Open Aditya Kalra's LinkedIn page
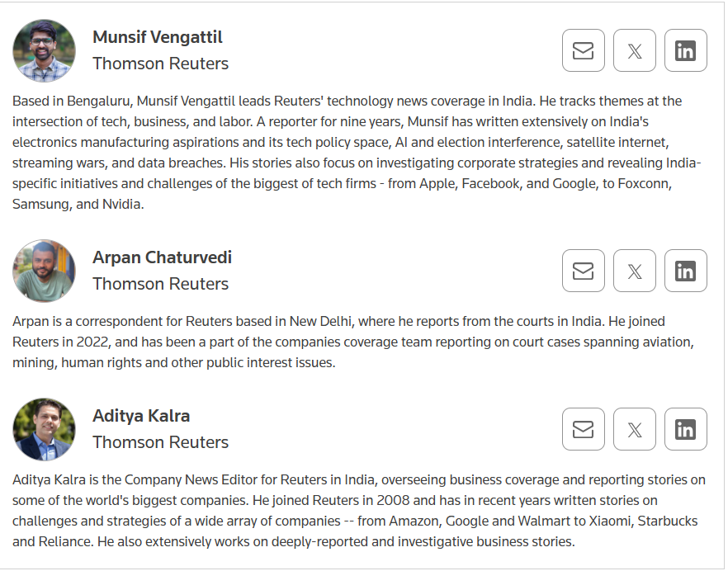 click(685, 429)
